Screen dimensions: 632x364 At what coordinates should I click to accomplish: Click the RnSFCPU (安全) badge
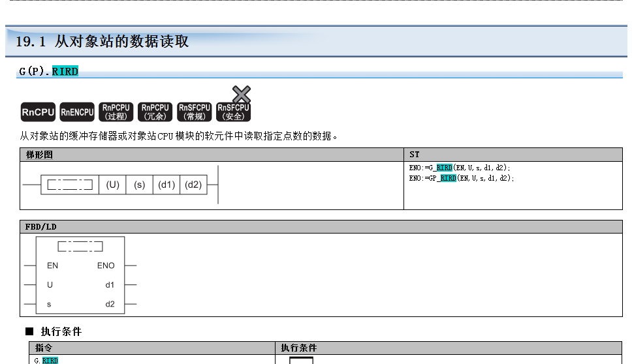pyautogui.click(x=234, y=112)
